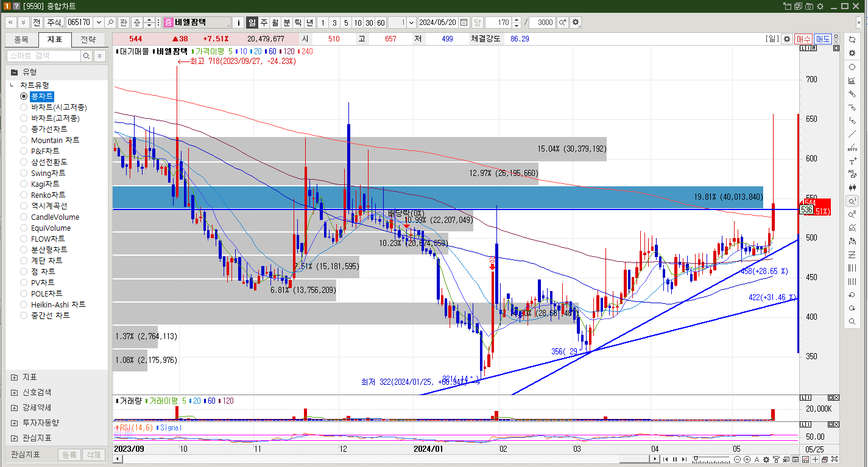Viewport: 868px width, 467px height.
Task: Click the crosshair plus icon at bottom
Action: coord(815,459)
